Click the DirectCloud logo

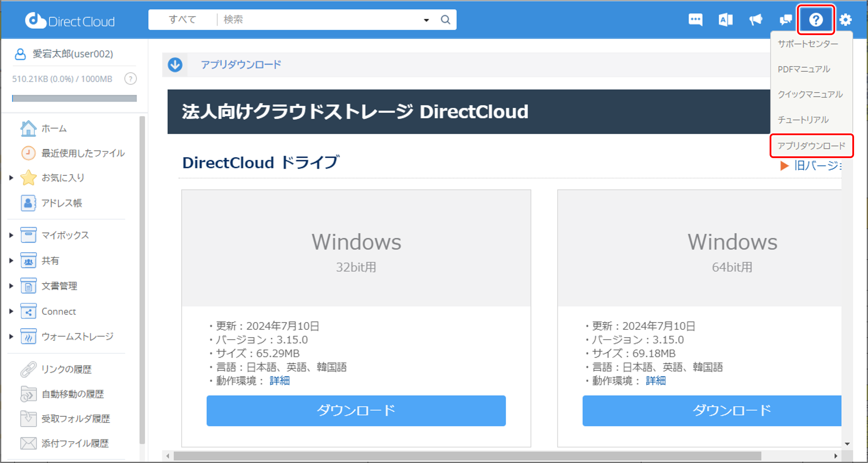coord(70,21)
